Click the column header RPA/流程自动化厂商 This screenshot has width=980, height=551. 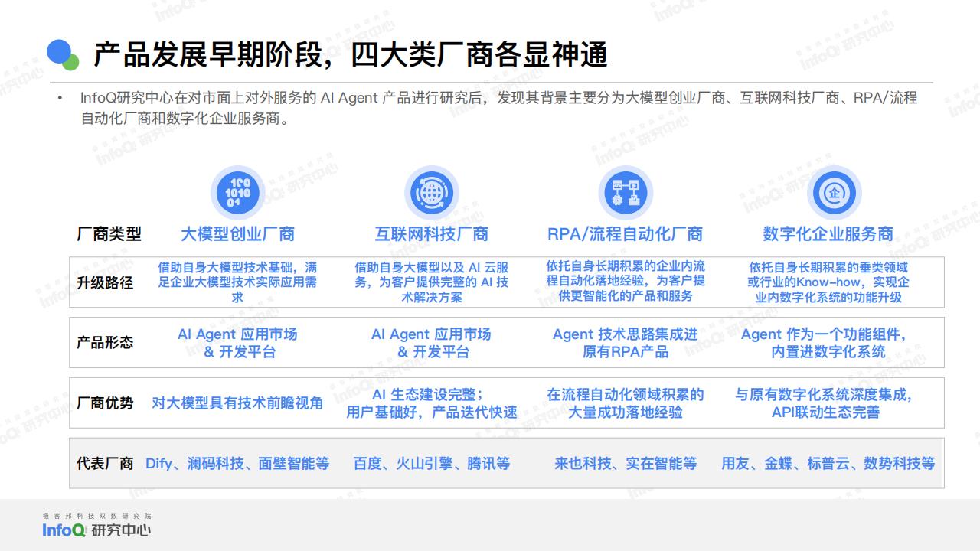pyautogui.click(x=625, y=234)
